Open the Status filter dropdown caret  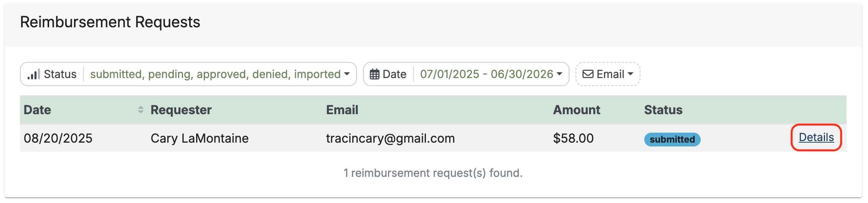(x=347, y=74)
